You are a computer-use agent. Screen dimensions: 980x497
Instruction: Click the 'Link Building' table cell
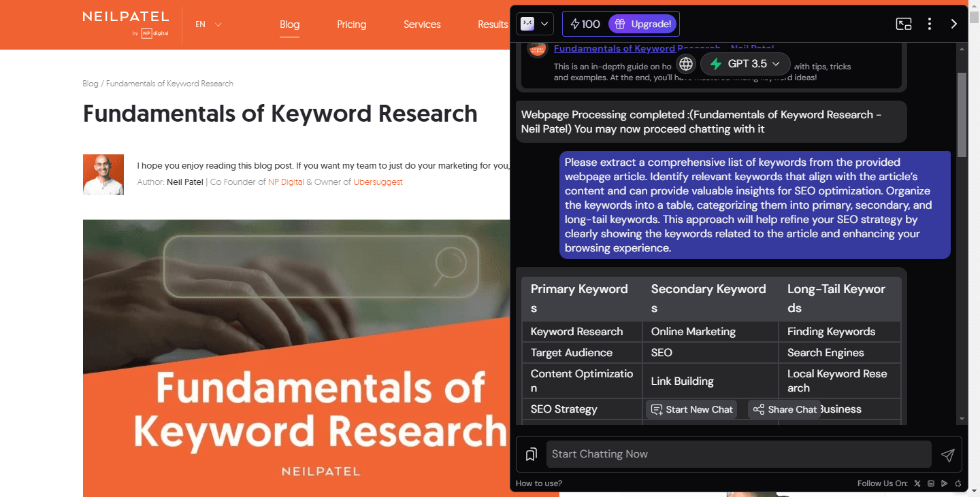[710, 381]
